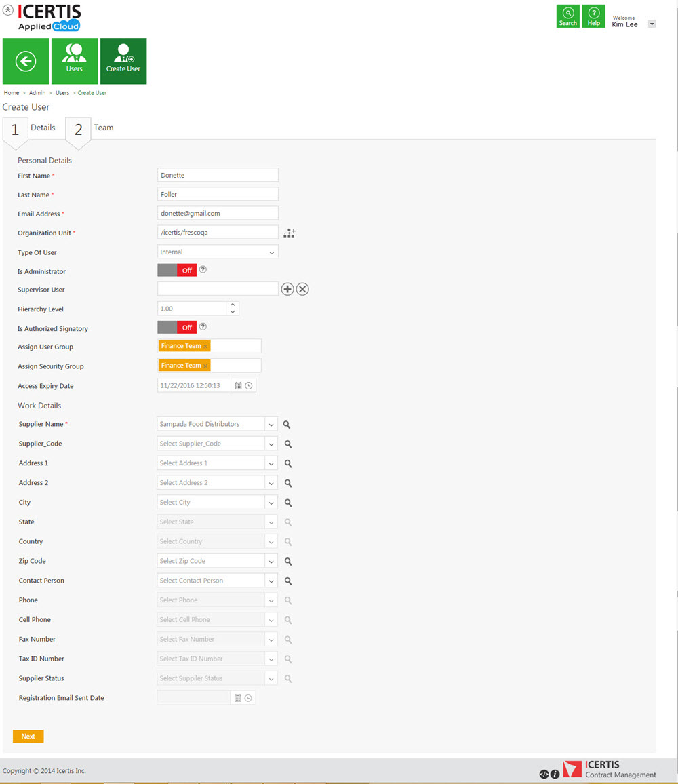Open Help from the header
The height and width of the screenshot is (784, 678).
[594, 16]
